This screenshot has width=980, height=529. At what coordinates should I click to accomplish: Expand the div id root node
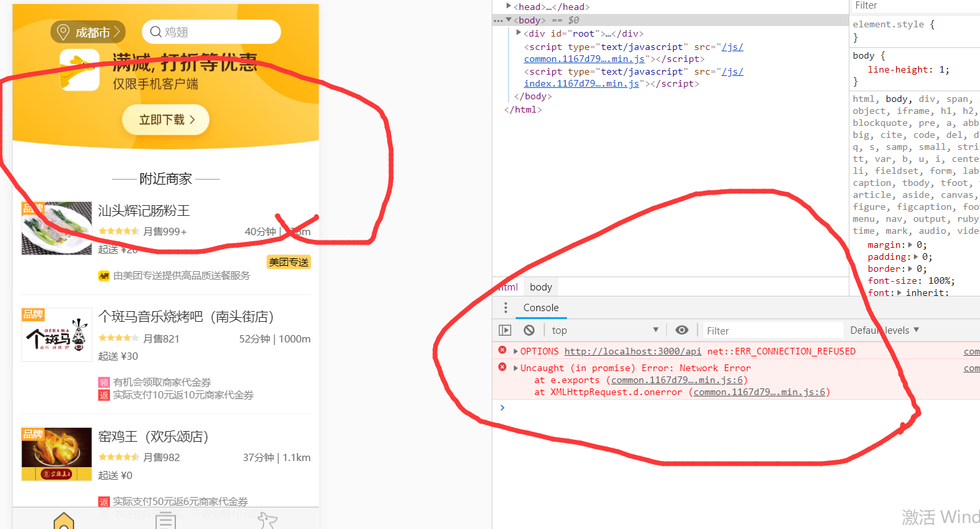[519, 33]
